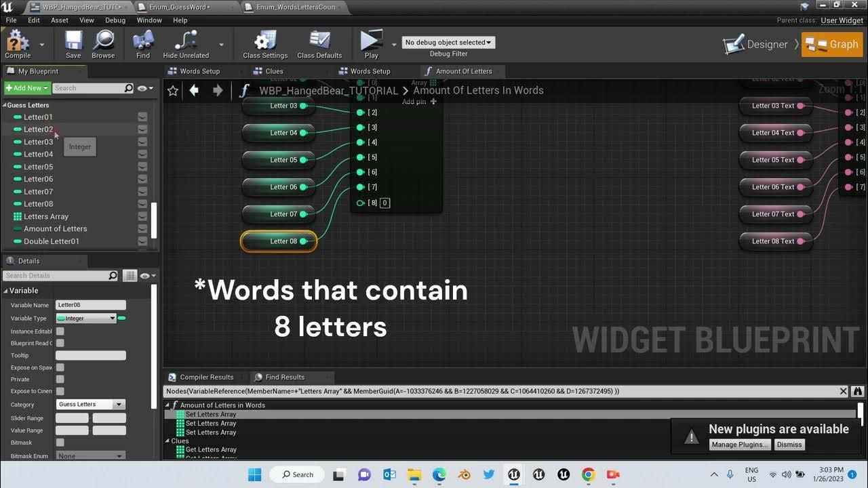The width and height of the screenshot is (868, 488).
Task: Open Variable Type Integer dropdown
Action: tap(86, 318)
